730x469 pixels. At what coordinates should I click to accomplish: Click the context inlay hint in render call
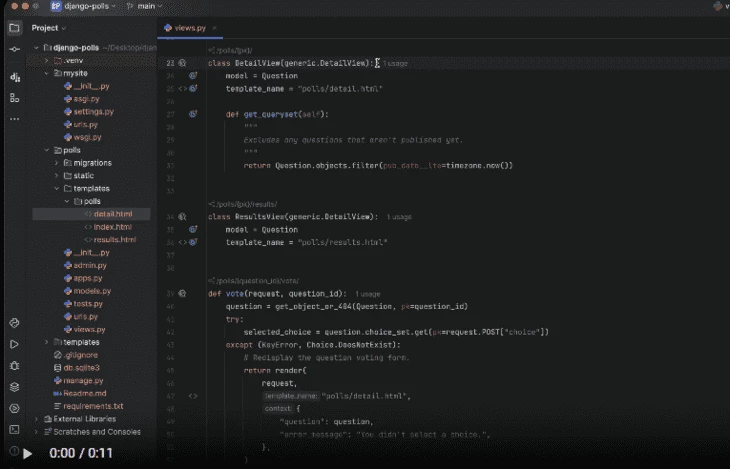click(278, 408)
